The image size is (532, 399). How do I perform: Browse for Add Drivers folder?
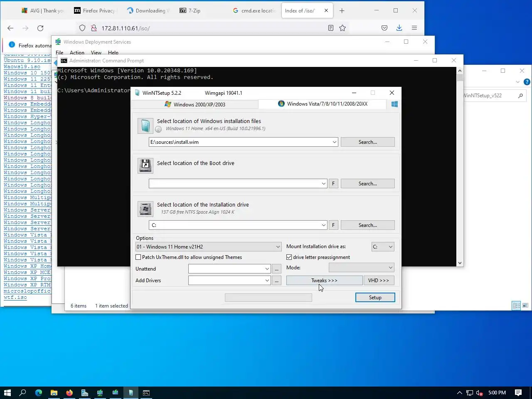coord(277,281)
